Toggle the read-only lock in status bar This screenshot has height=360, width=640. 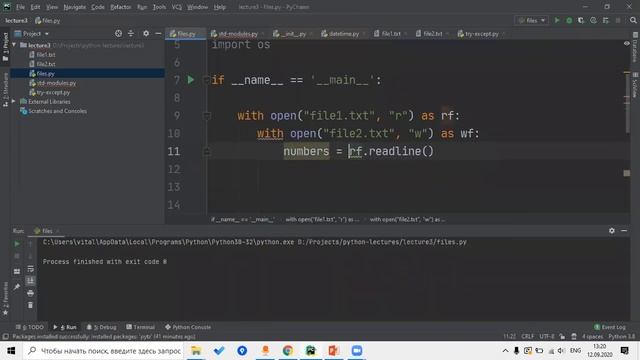tap(562, 336)
